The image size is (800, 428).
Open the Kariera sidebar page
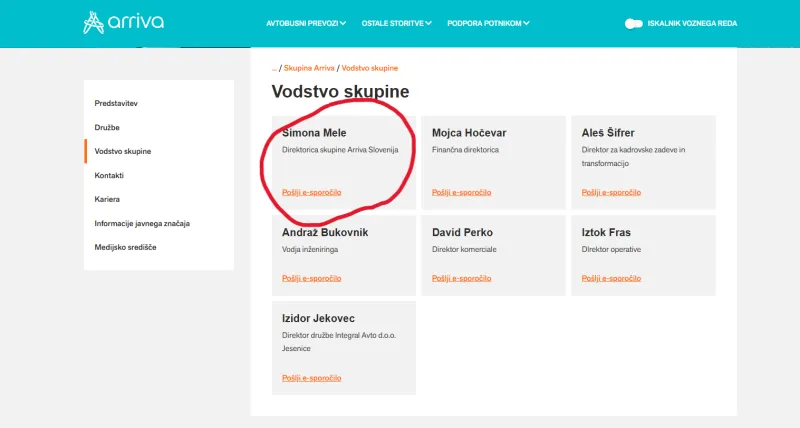tap(107, 199)
